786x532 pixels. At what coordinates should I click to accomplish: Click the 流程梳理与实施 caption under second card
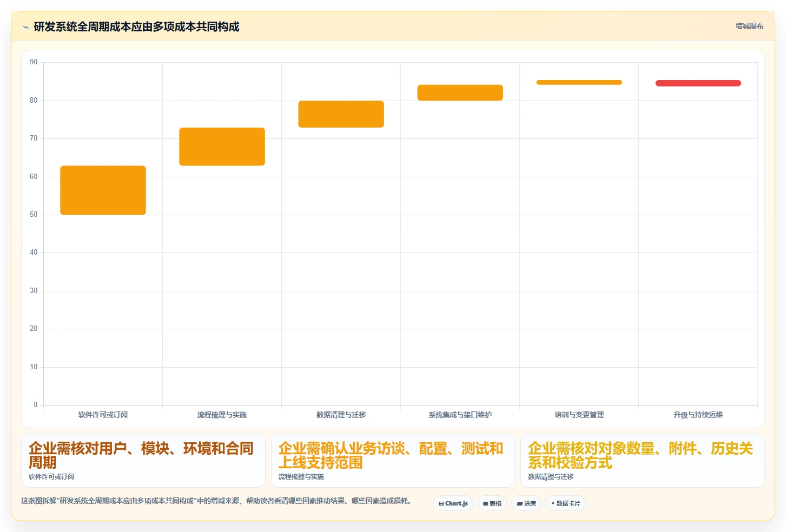pyautogui.click(x=301, y=477)
